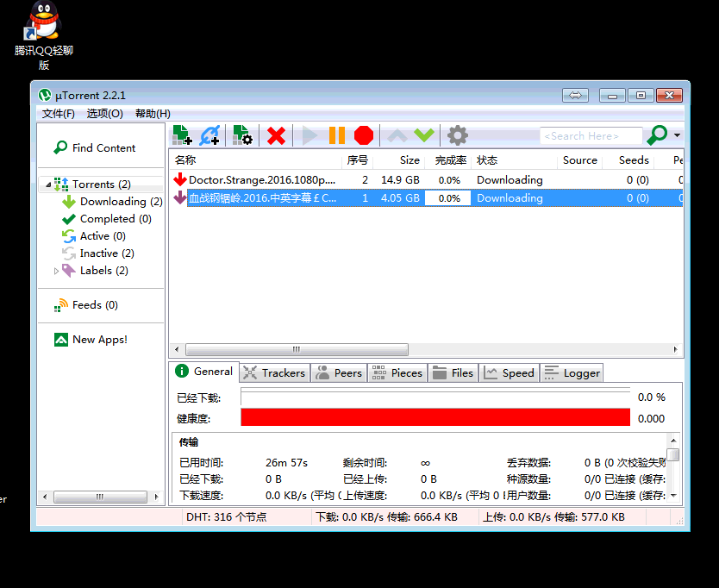Sort by Seeds column header

click(x=628, y=160)
